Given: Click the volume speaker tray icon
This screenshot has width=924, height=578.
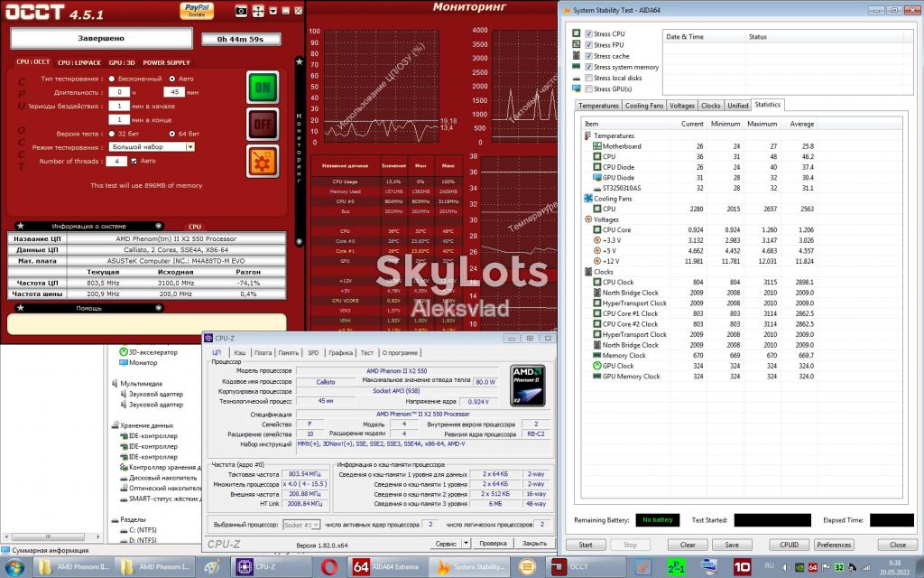Looking at the screenshot, I should tap(786, 567).
